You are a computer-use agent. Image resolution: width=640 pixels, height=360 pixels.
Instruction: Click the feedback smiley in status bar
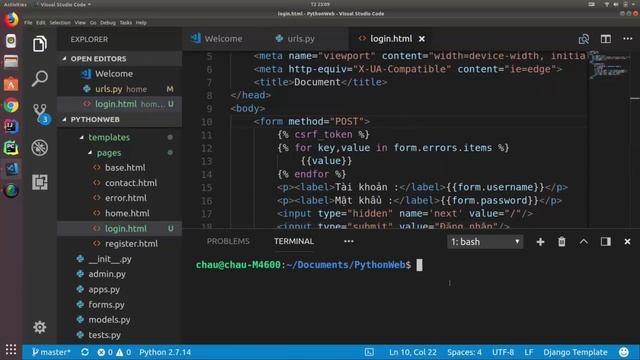click(624, 352)
